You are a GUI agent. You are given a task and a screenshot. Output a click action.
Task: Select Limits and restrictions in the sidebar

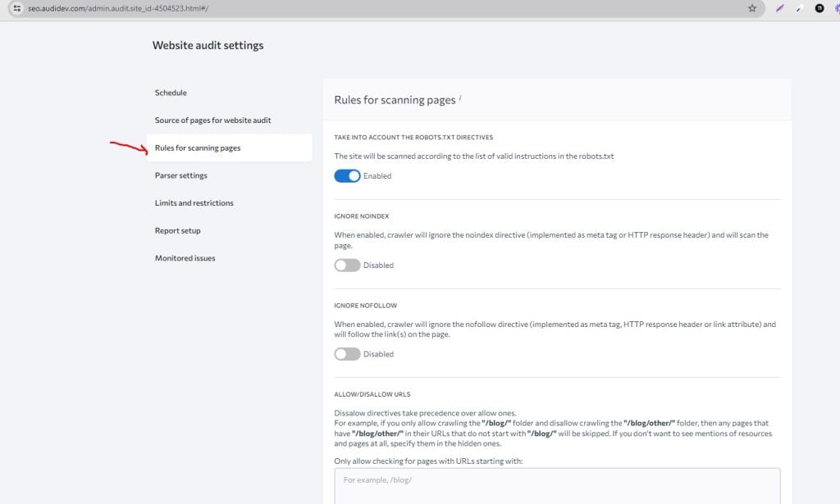point(194,202)
